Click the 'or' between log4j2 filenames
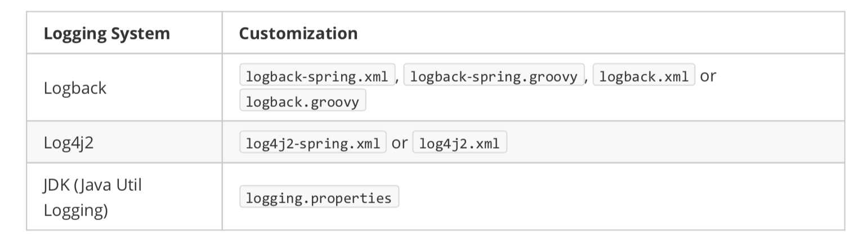This screenshot has width=868, height=242. click(400, 143)
